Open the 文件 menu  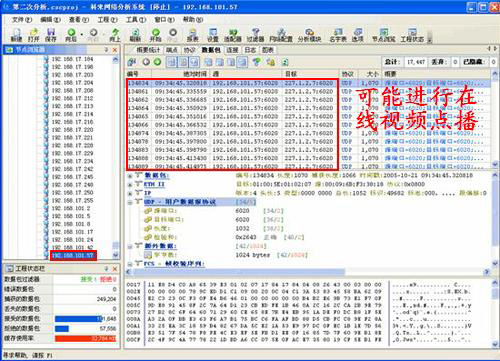(x=22, y=20)
